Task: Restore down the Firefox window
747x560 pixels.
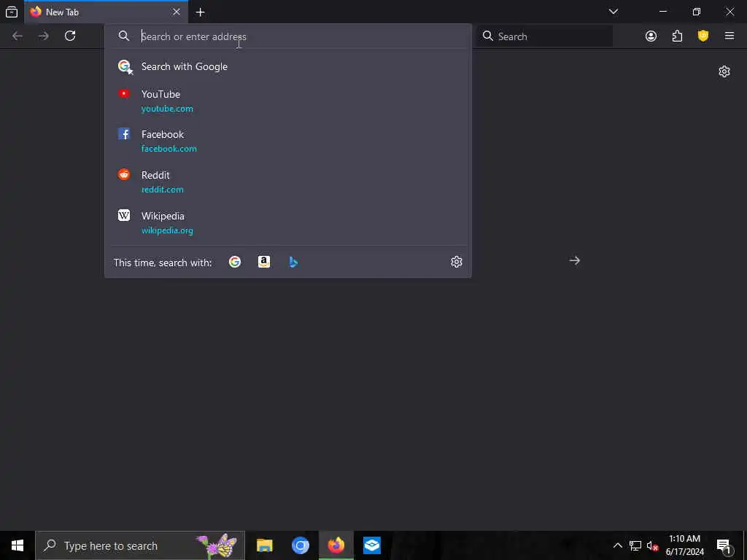Action: pyautogui.click(x=696, y=12)
